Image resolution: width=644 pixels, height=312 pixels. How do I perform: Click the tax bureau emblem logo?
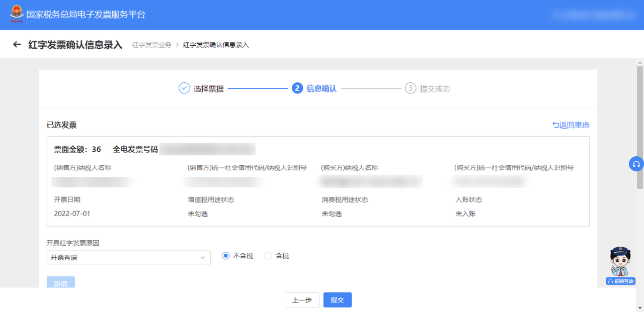(x=17, y=14)
